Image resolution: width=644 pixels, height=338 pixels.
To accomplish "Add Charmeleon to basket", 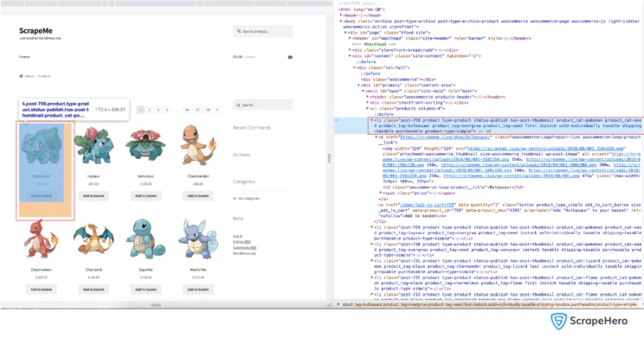I will click(x=41, y=290).
